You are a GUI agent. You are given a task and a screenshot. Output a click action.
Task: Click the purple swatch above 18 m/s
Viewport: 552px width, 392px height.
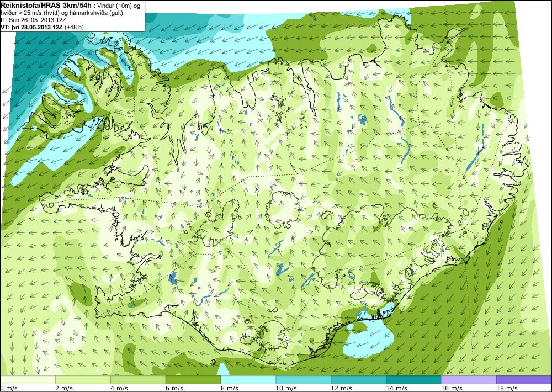point(524,380)
